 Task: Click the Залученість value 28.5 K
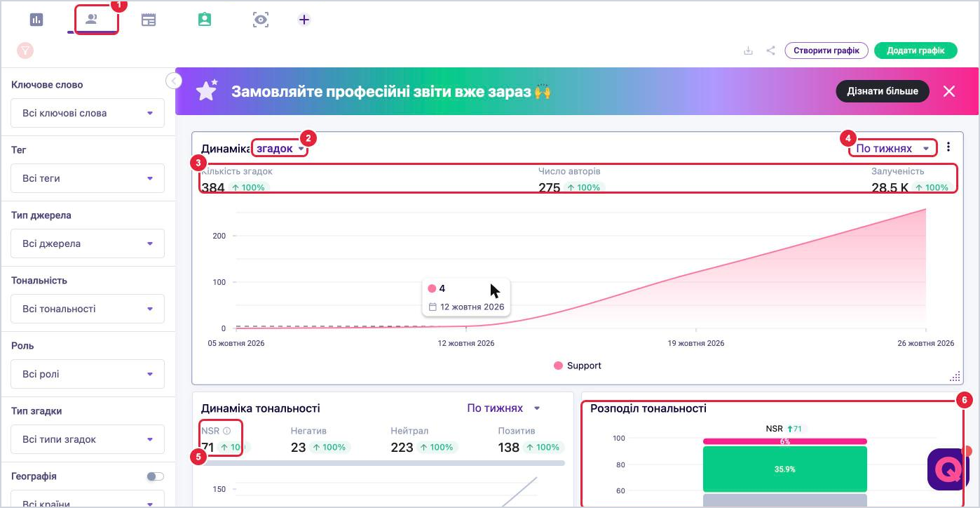click(890, 187)
